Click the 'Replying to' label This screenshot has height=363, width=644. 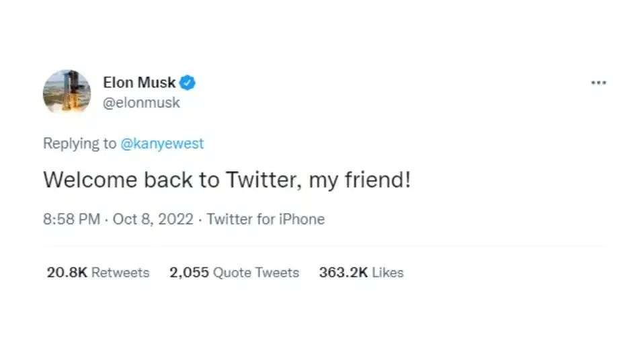(80, 144)
